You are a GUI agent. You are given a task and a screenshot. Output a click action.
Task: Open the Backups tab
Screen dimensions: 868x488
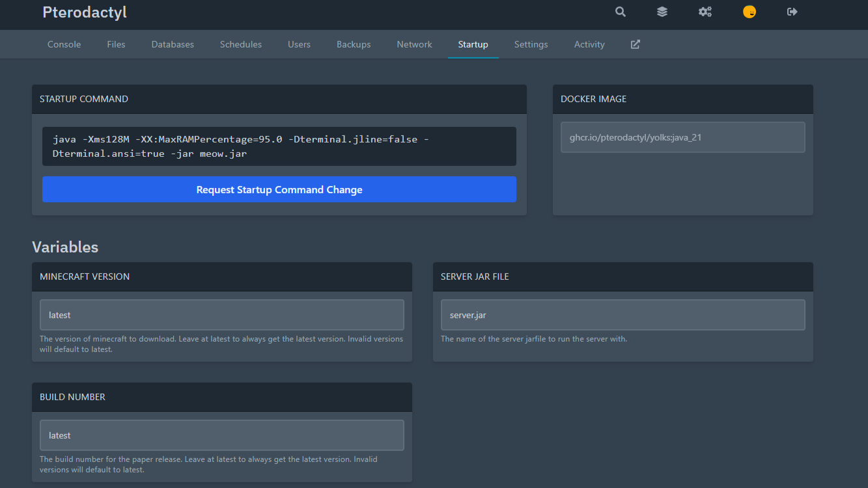(x=354, y=44)
